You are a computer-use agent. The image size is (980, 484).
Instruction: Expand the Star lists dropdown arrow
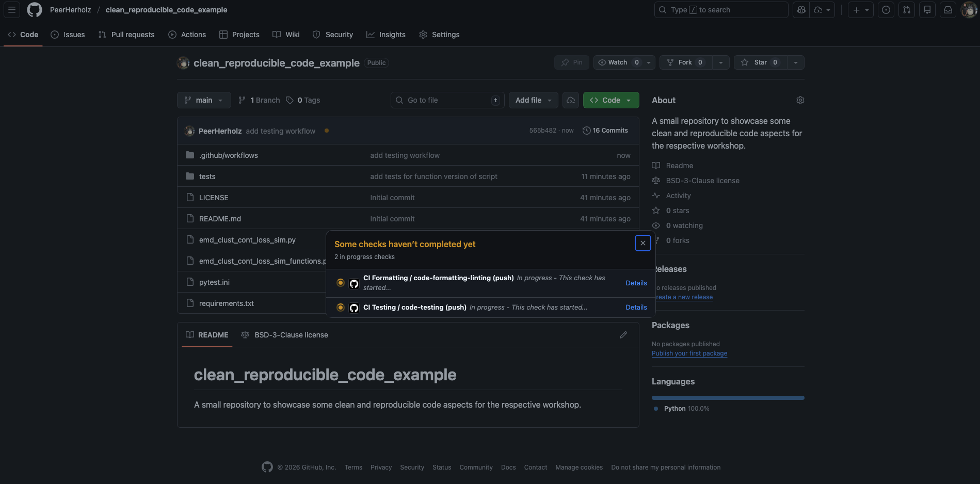coord(796,62)
